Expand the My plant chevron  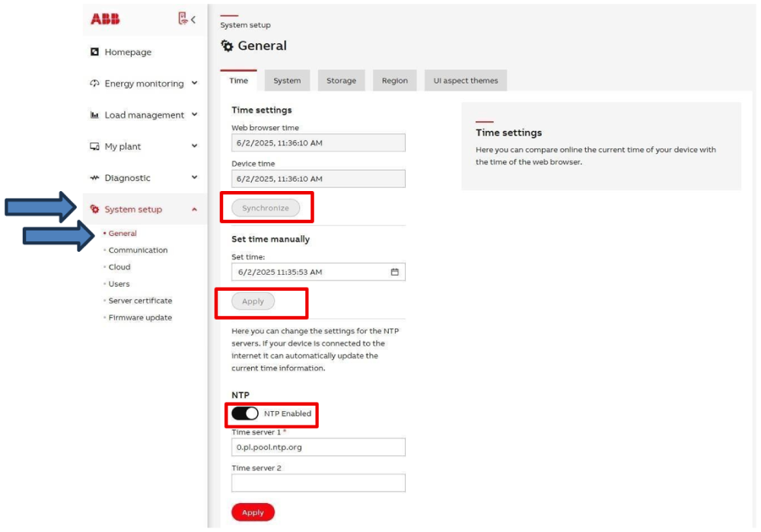tap(195, 146)
